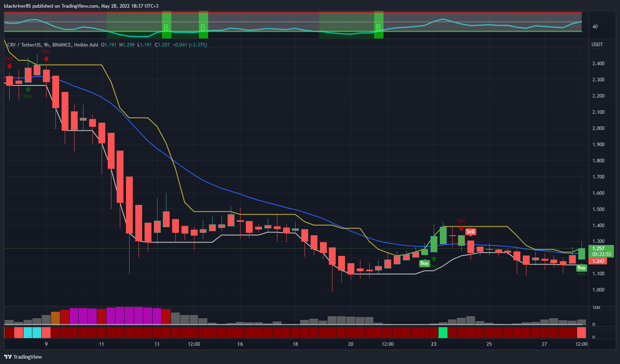Click the C1.257 close value
620x364 pixels.
tap(163, 45)
